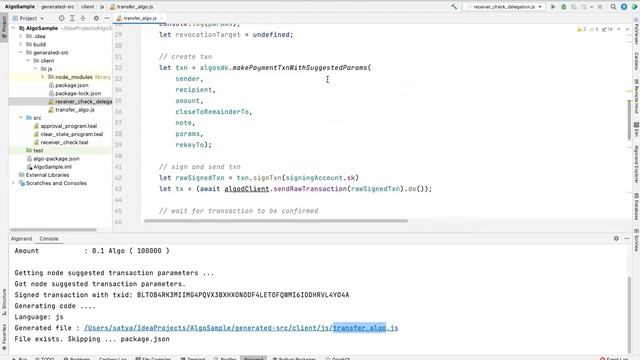Select receiver_check_delegation file in tree
The height and width of the screenshot is (360, 640).
[60, 101]
